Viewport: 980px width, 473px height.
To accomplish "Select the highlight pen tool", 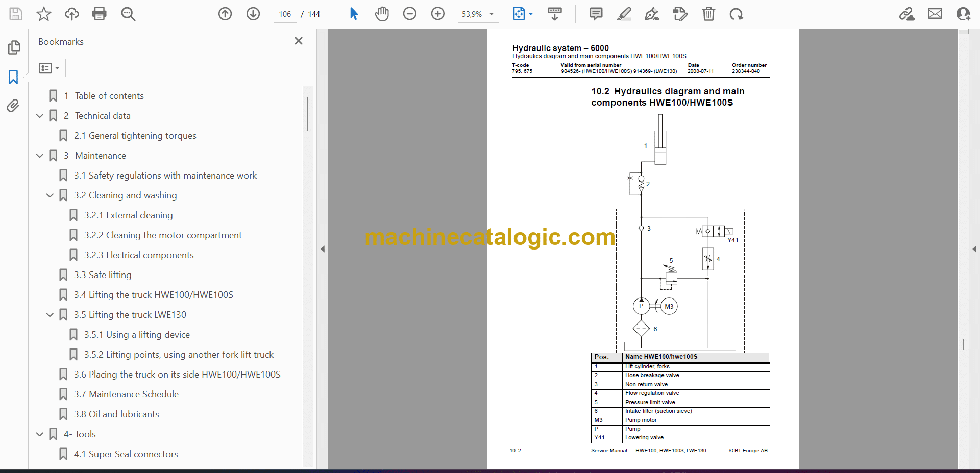I will (624, 14).
